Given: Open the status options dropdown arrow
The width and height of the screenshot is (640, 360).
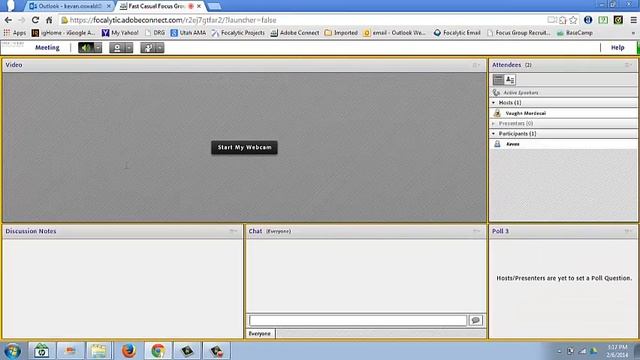Looking at the screenshot, I should point(160,48).
